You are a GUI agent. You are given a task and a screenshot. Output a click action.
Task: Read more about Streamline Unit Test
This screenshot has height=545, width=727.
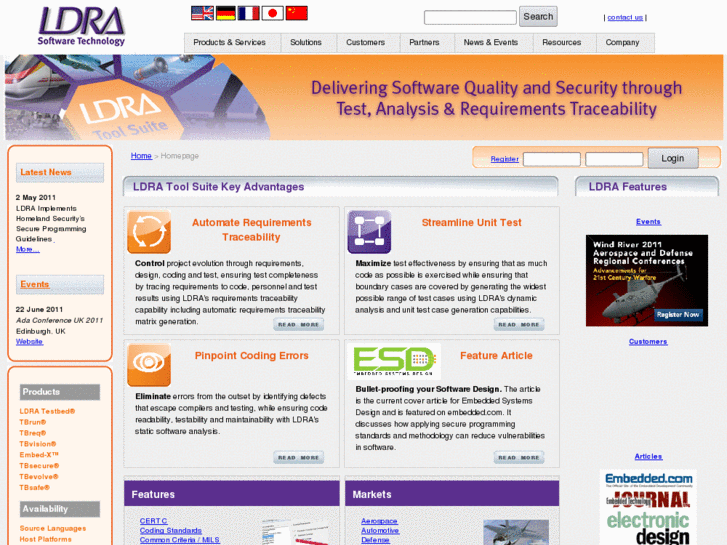pos(519,325)
